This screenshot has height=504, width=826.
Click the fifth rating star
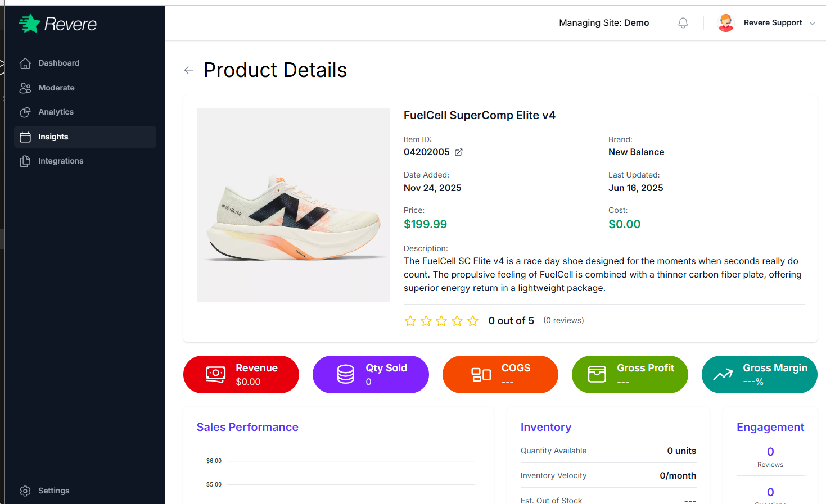(473, 320)
